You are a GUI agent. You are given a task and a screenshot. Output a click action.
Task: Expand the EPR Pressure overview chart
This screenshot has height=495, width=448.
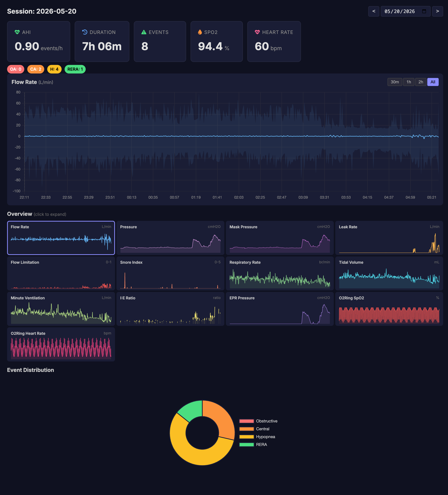pos(280,309)
